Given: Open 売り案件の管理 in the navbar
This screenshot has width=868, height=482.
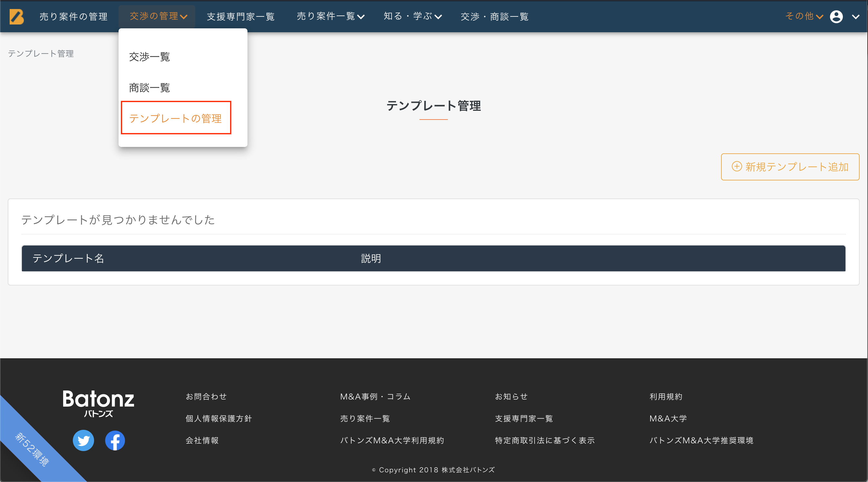Looking at the screenshot, I should (73, 16).
